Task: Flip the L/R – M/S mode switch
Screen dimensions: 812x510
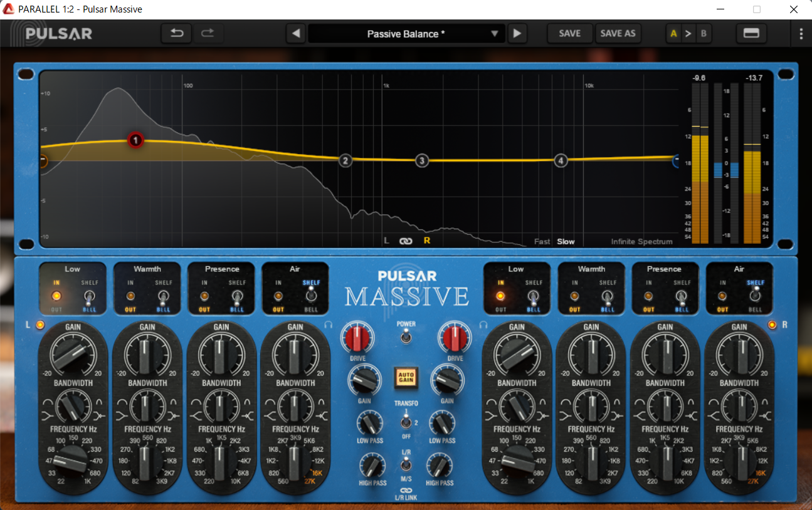Action: point(406,465)
